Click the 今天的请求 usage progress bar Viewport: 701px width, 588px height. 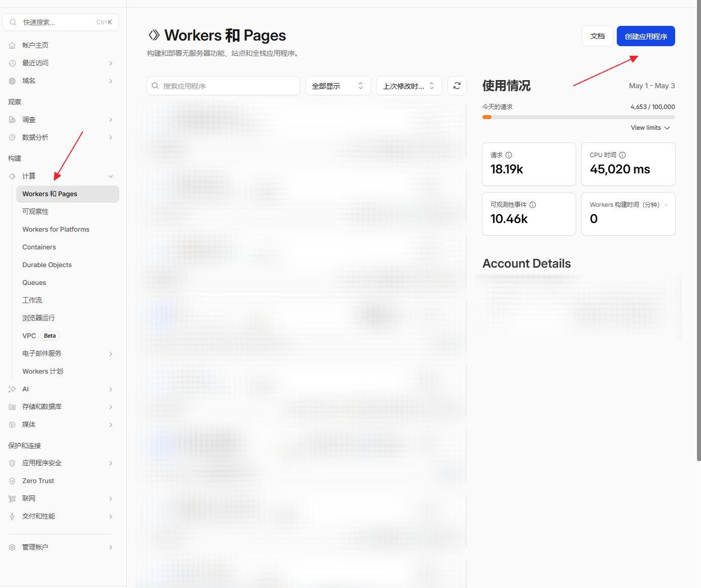(x=579, y=117)
